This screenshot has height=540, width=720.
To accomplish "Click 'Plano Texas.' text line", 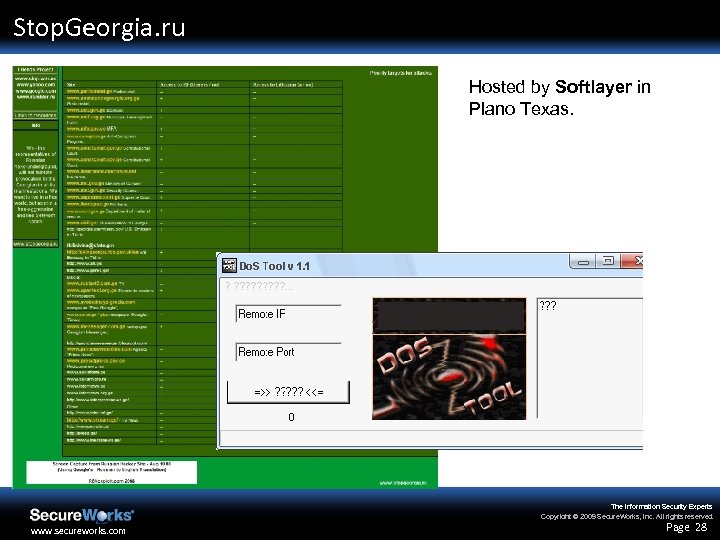I will (x=521, y=109).
